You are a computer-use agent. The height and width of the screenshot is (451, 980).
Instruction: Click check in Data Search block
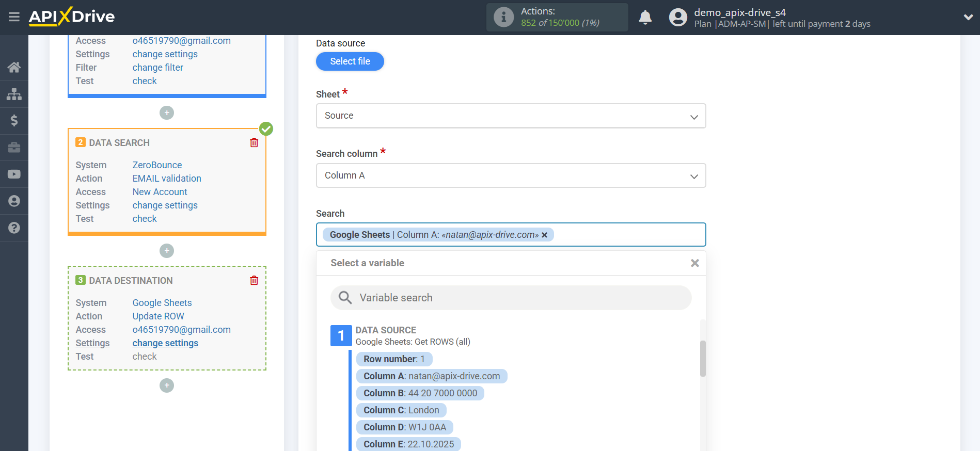(x=145, y=219)
